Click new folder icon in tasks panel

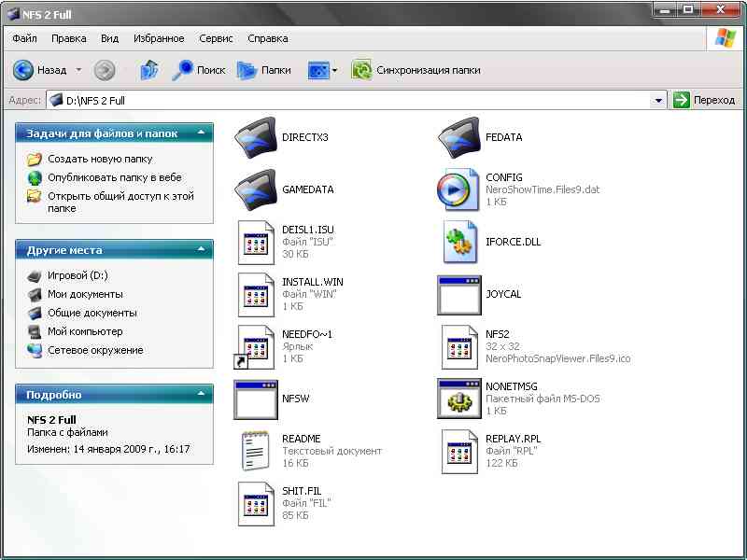coord(35,159)
